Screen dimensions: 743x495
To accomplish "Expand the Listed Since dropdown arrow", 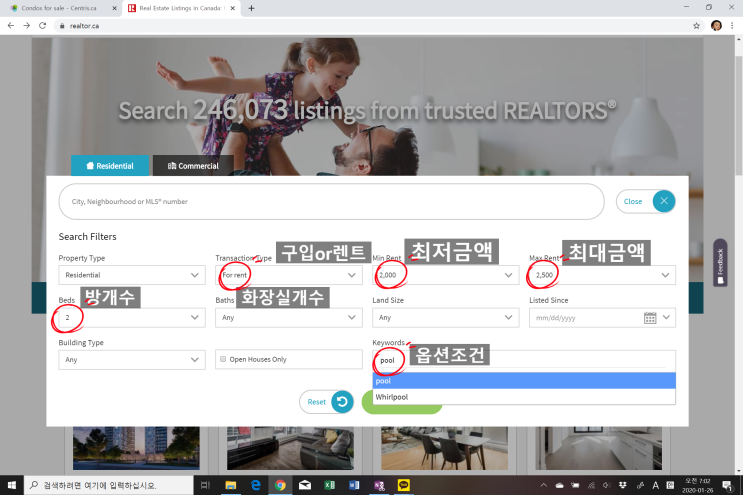I will [666, 317].
